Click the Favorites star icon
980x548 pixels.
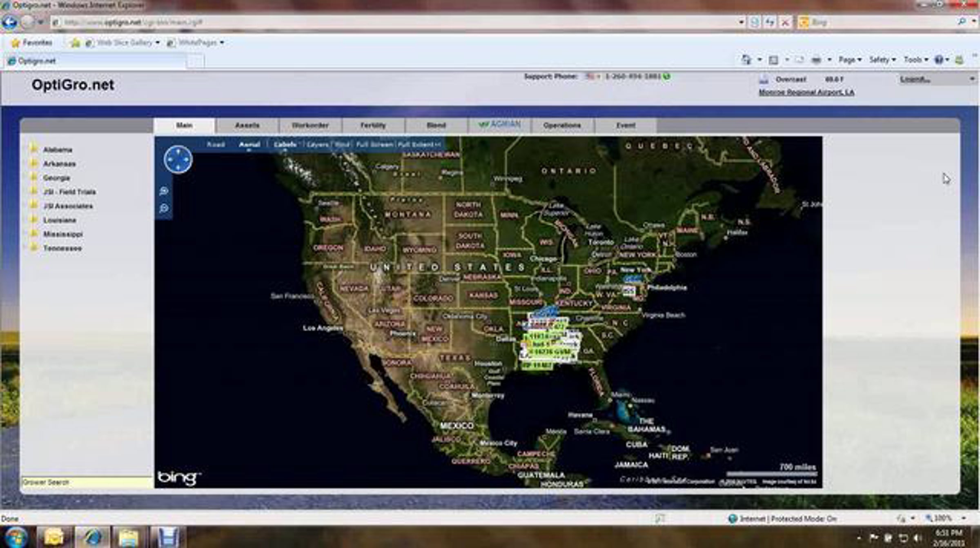click(x=16, y=42)
